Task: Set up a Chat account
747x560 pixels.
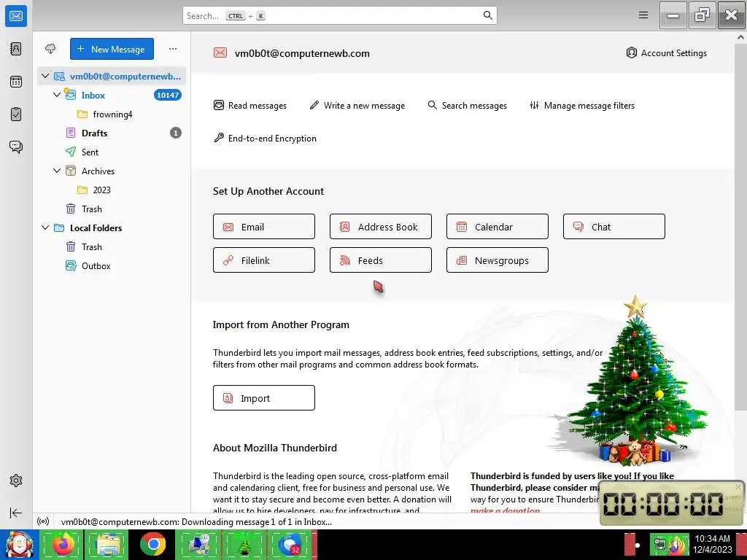Action: pos(614,227)
